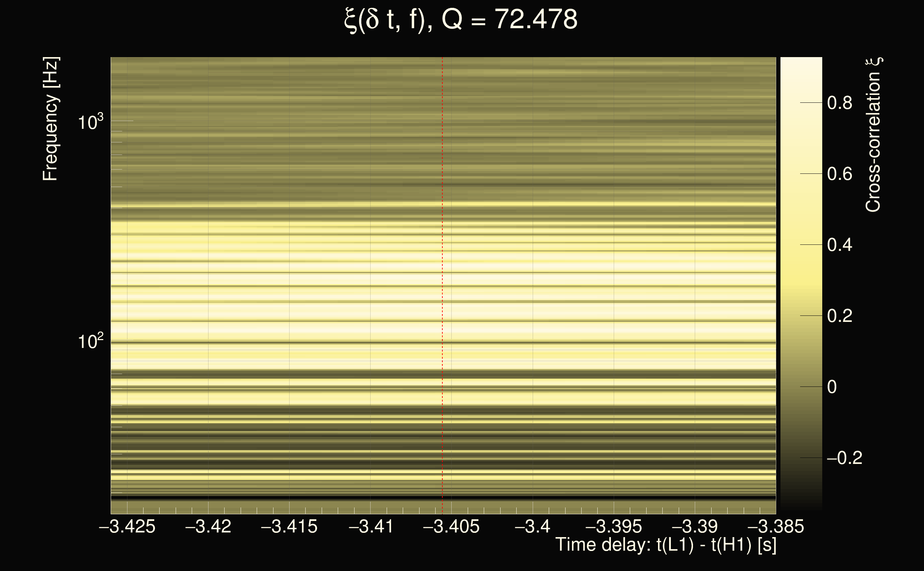The image size is (924, 571).
Task: Click the brightest top of the color scale
Action: [x=801, y=62]
